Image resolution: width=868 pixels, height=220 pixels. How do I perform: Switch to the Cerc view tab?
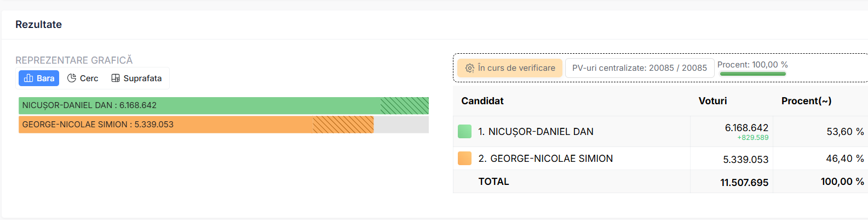click(x=83, y=78)
